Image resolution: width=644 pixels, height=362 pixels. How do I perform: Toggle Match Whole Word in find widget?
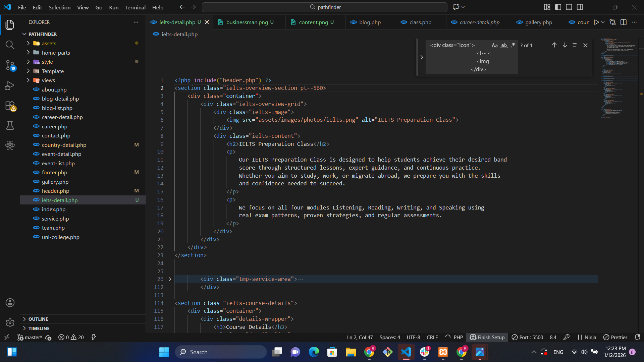pyautogui.click(x=504, y=45)
